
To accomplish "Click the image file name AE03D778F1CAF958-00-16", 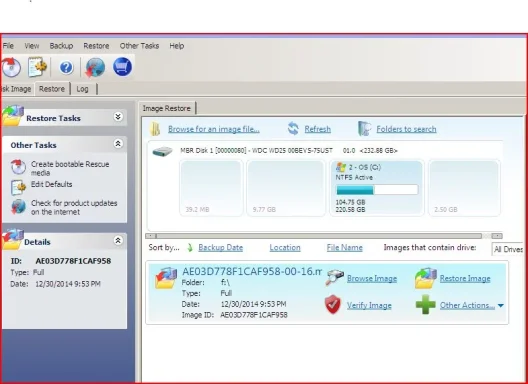I will click(252, 271).
